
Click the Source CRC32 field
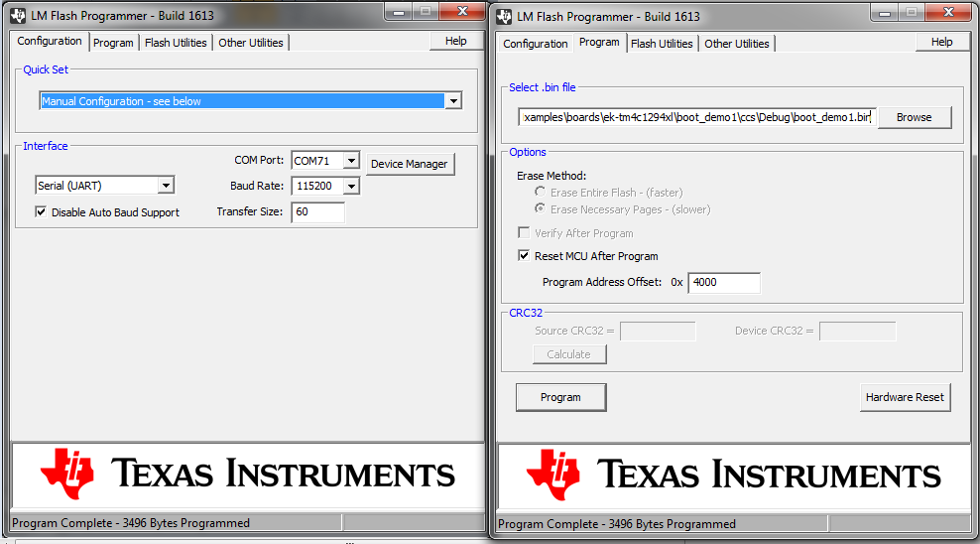click(x=658, y=332)
